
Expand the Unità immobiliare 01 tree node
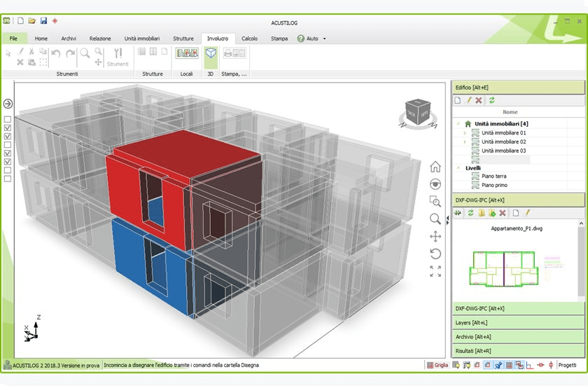click(x=465, y=133)
